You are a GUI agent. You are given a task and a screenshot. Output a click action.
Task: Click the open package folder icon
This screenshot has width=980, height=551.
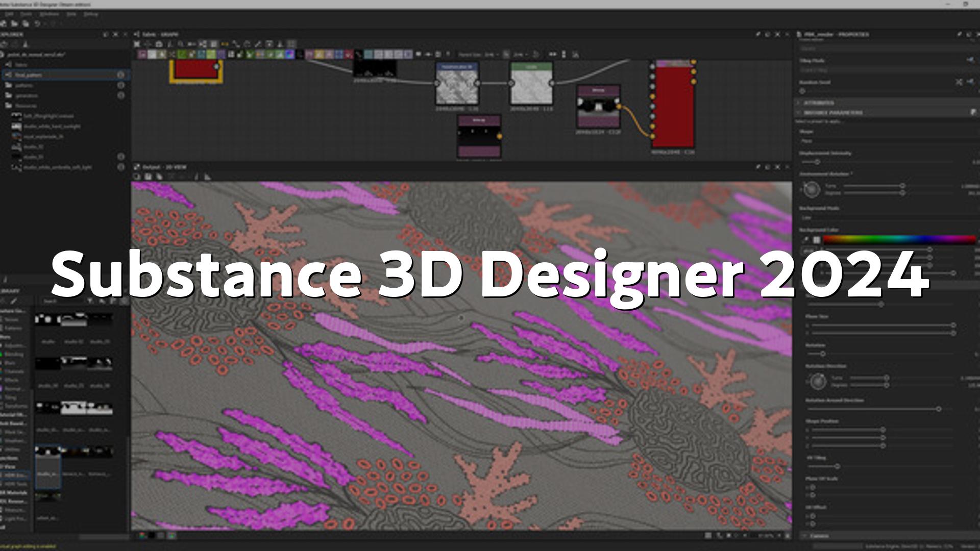pyautogui.click(x=15, y=23)
